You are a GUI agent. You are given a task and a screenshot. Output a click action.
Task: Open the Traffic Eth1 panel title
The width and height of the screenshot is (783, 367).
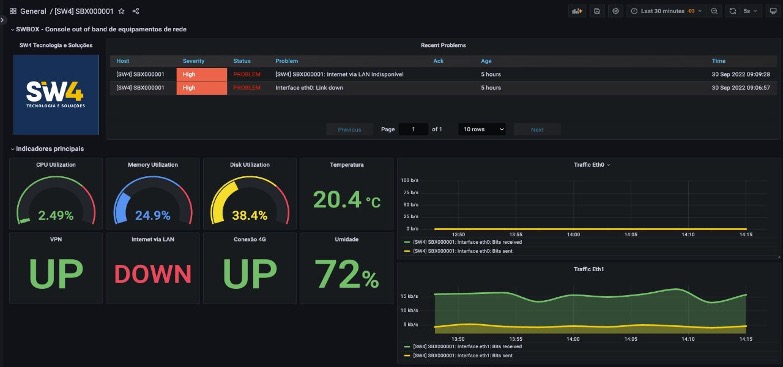click(x=589, y=269)
